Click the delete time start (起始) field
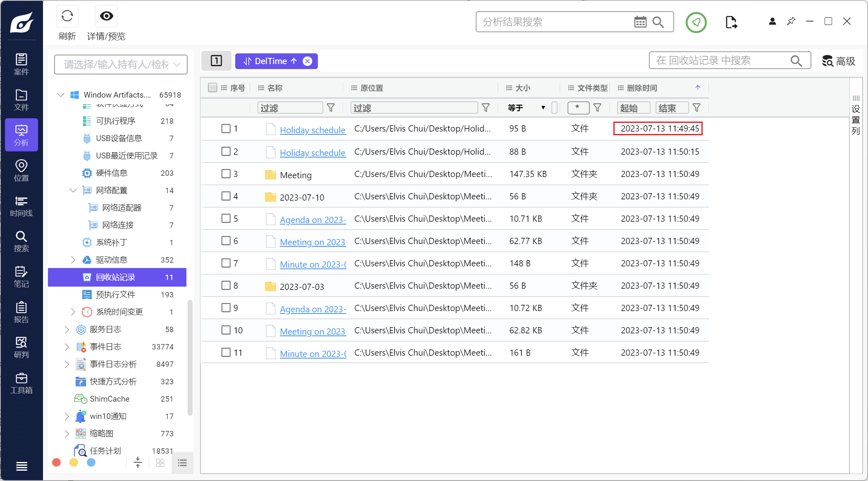The image size is (868, 481). (634, 108)
